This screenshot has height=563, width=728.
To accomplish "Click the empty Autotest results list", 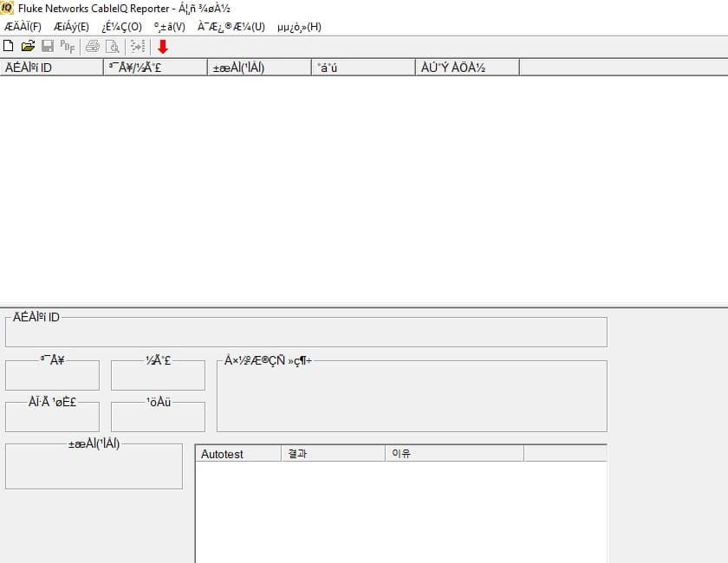I will (x=401, y=512).
